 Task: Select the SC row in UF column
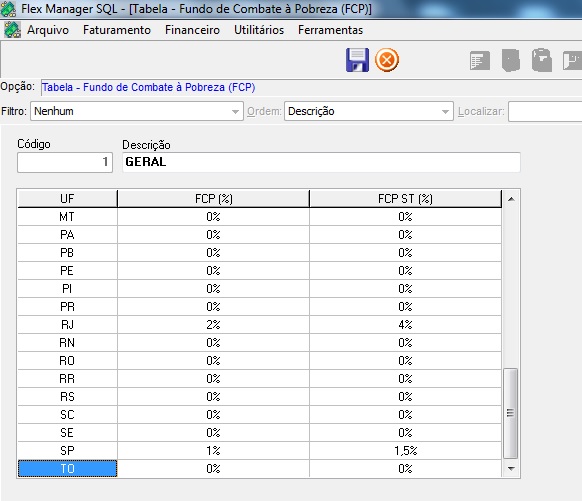click(67, 415)
